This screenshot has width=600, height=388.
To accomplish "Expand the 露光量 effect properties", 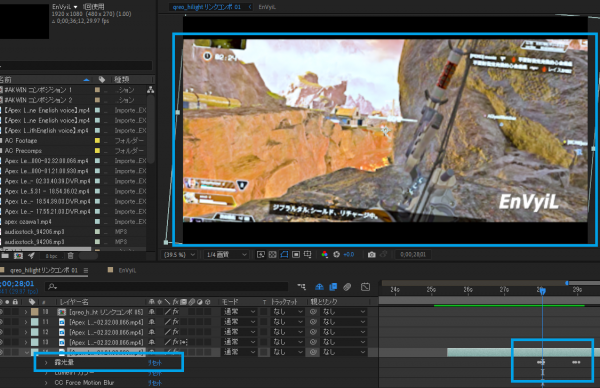I will (46, 362).
